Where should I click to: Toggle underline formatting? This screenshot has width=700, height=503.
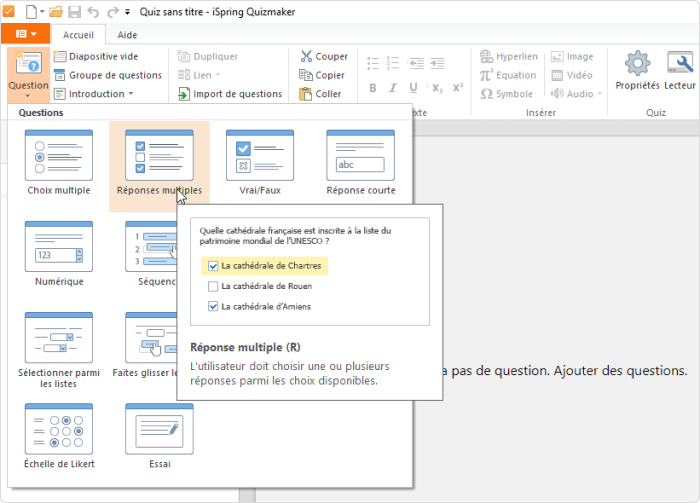pyautogui.click(x=413, y=88)
